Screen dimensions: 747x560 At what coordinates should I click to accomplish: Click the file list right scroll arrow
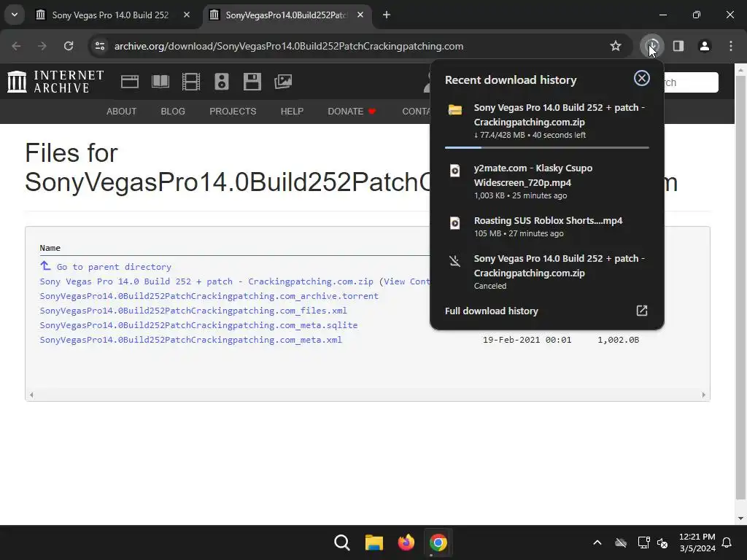(x=704, y=394)
